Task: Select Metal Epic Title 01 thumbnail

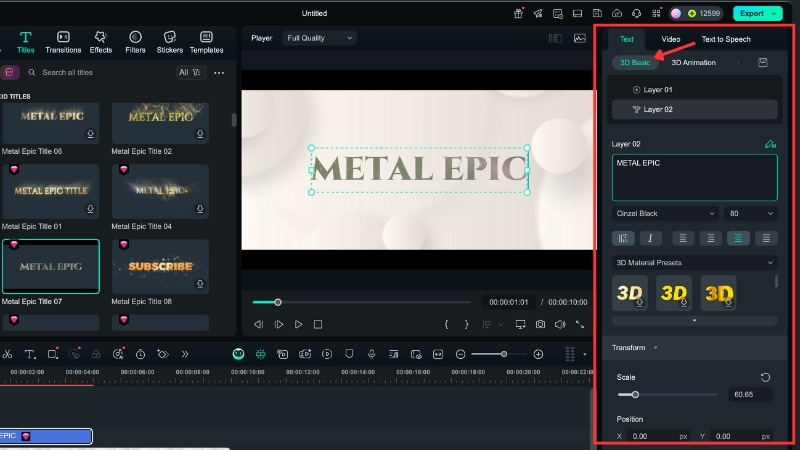Action: click(x=51, y=191)
